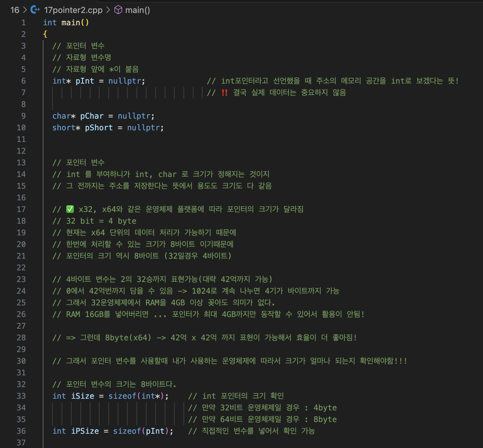The height and width of the screenshot is (448, 483).
Task: Click '8byte(x64)' comment on line 28
Action: [128, 337]
